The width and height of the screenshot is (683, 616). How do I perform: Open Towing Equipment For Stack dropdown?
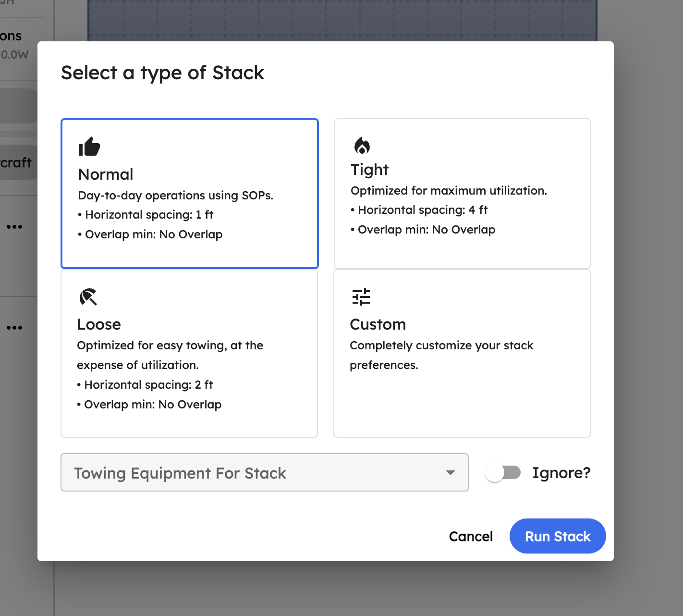[x=265, y=472]
